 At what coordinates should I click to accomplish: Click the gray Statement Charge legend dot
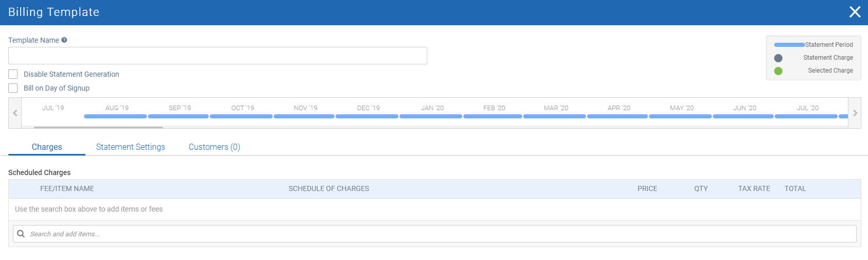click(x=778, y=58)
